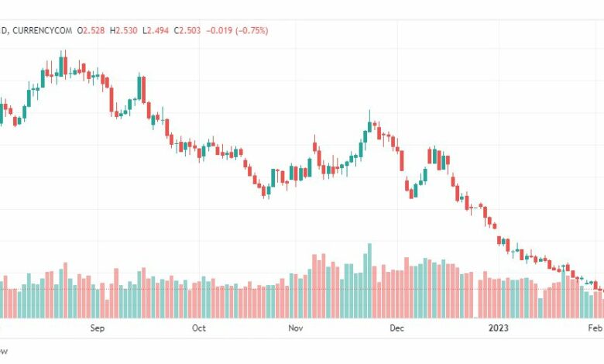This screenshot has height=364, width=604.
Task: Click the vertical gridline above the Oct label
Action: point(199,170)
